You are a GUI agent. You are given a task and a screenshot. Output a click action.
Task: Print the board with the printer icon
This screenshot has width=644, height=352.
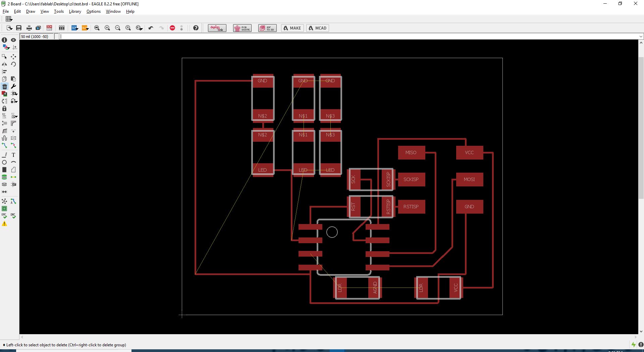pos(29,28)
